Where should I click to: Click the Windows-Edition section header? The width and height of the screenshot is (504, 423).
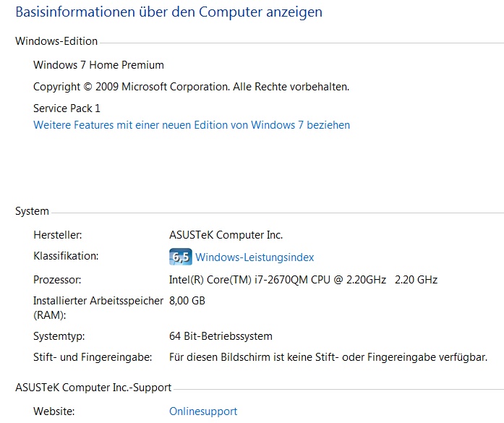click(56, 41)
